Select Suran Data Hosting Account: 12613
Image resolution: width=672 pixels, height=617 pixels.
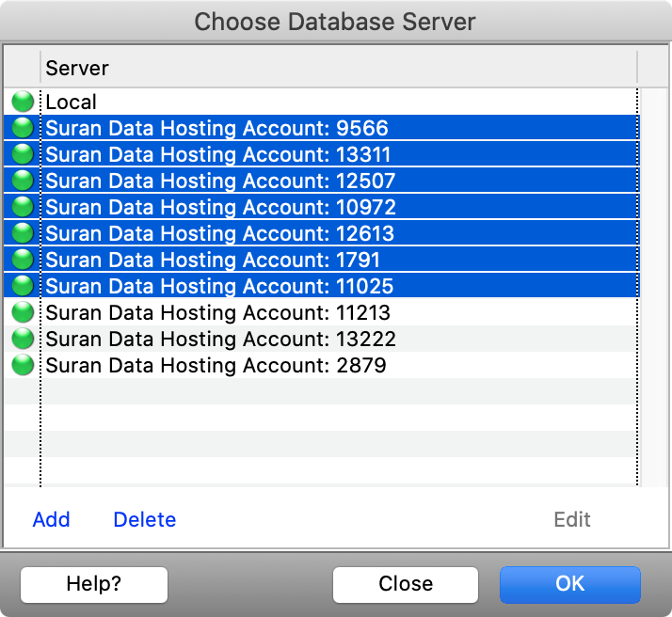tap(219, 233)
